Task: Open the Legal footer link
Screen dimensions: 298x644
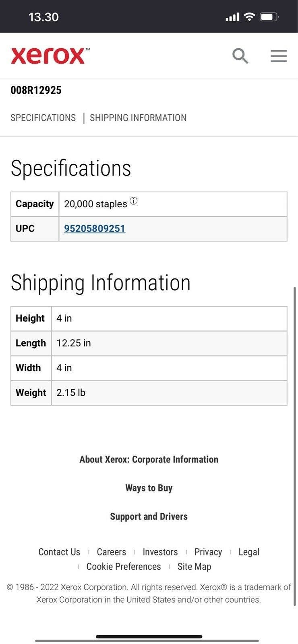Action: pos(249,552)
